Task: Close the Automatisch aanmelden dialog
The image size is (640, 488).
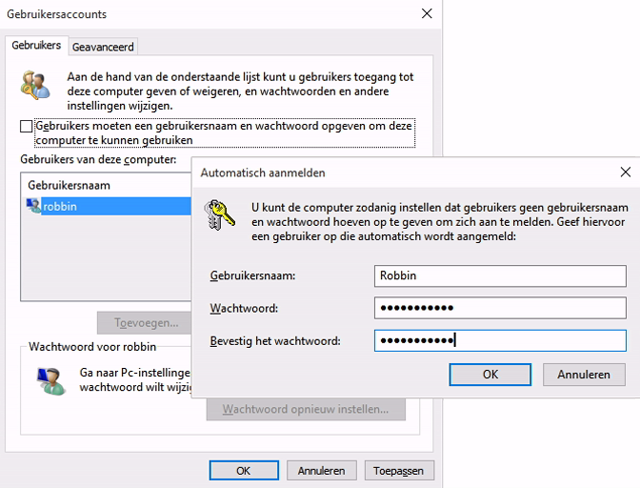Action: point(624,172)
